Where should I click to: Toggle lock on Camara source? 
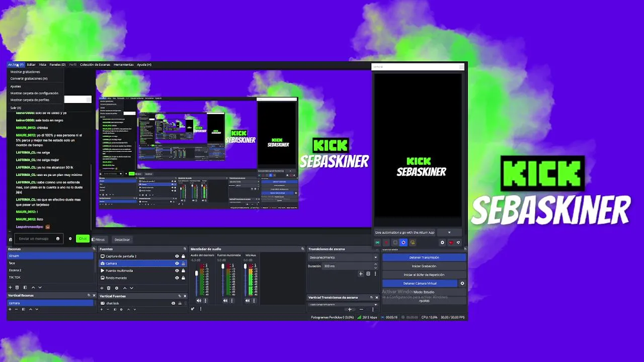[x=183, y=263]
